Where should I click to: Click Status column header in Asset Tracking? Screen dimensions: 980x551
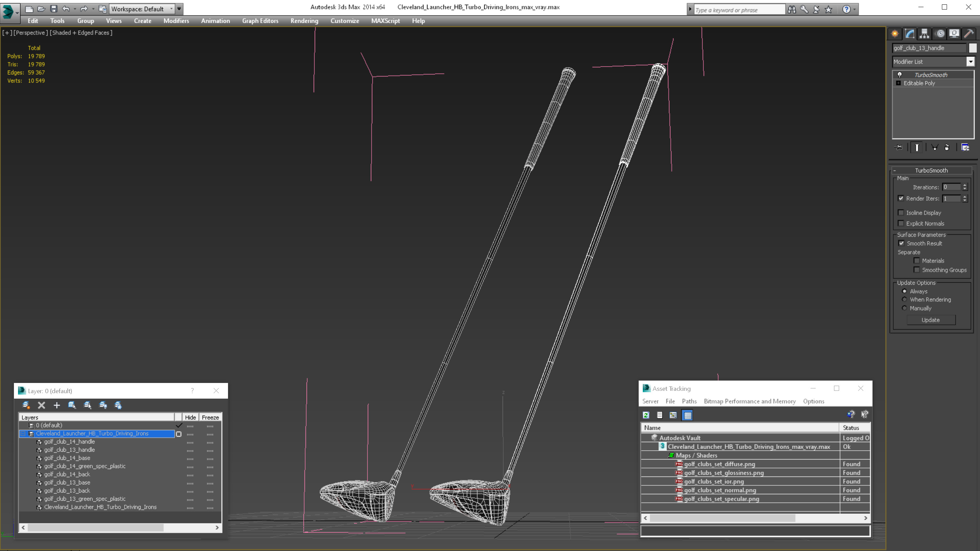tap(854, 428)
